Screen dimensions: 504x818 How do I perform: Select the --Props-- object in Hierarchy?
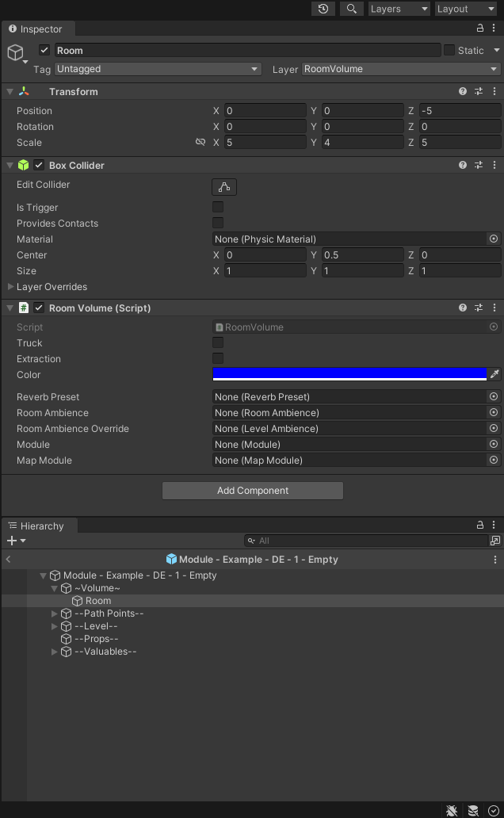(x=96, y=639)
